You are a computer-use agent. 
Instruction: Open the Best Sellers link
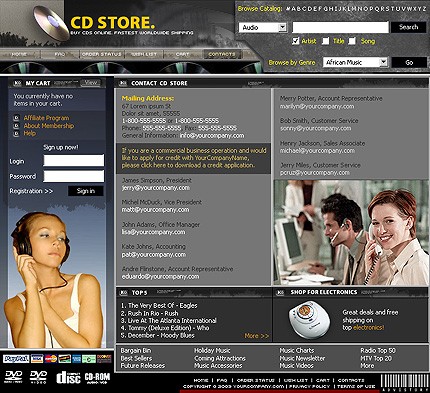136,358
